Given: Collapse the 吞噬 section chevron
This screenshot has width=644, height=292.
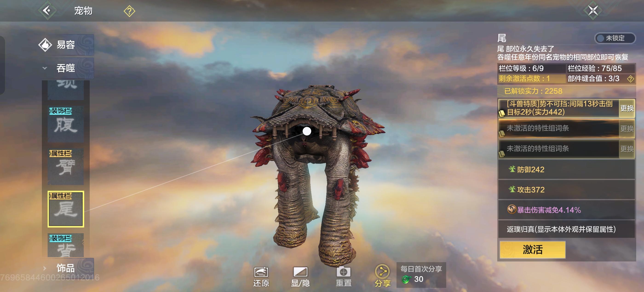Looking at the screenshot, I should 45,68.
